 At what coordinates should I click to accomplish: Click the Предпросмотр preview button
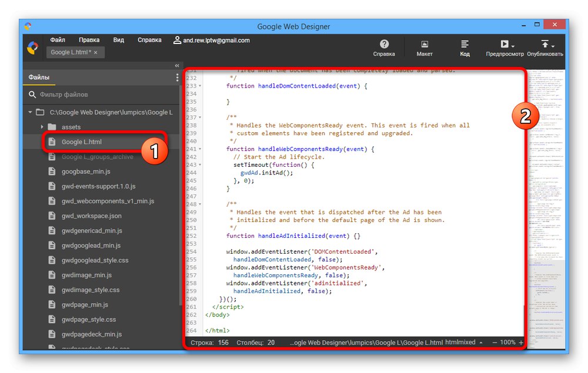(505, 48)
